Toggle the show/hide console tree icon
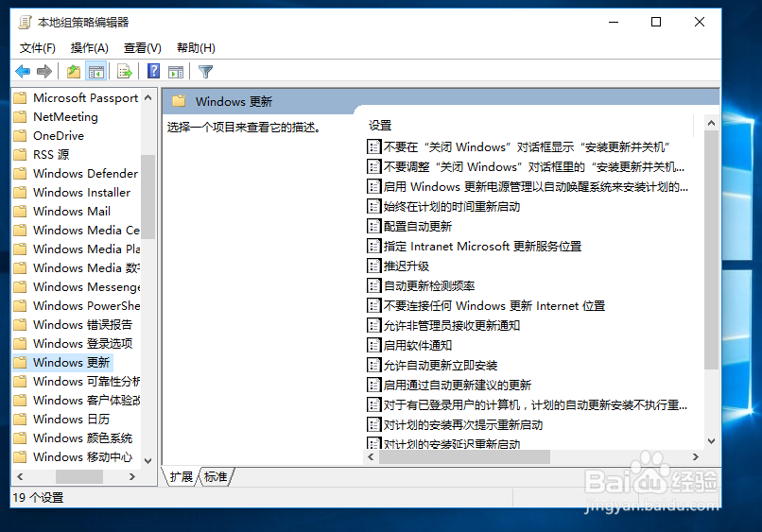This screenshot has width=762, height=532. [x=96, y=72]
